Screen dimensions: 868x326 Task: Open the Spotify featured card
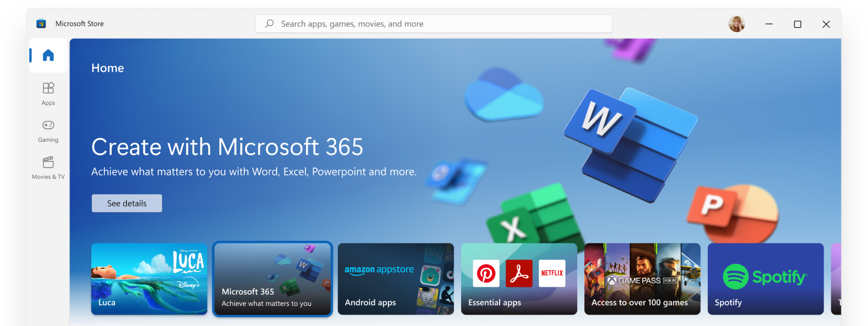coord(765,279)
